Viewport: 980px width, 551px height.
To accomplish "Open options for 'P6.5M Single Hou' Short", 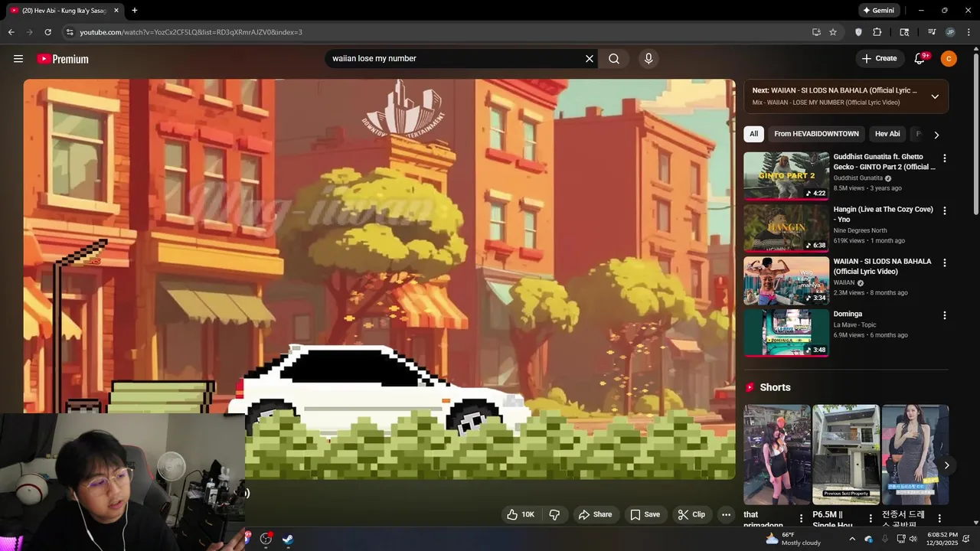I will click(x=871, y=519).
